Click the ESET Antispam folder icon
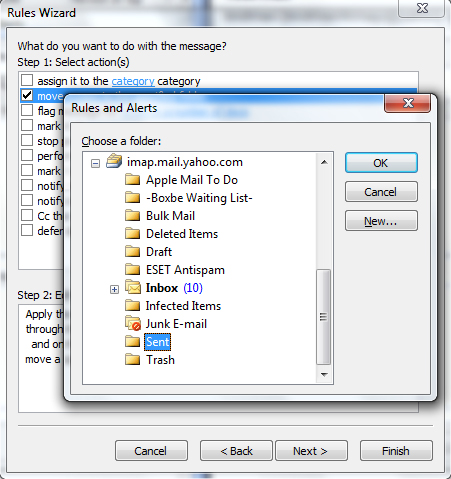The height and width of the screenshot is (479, 451). point(133,269)
